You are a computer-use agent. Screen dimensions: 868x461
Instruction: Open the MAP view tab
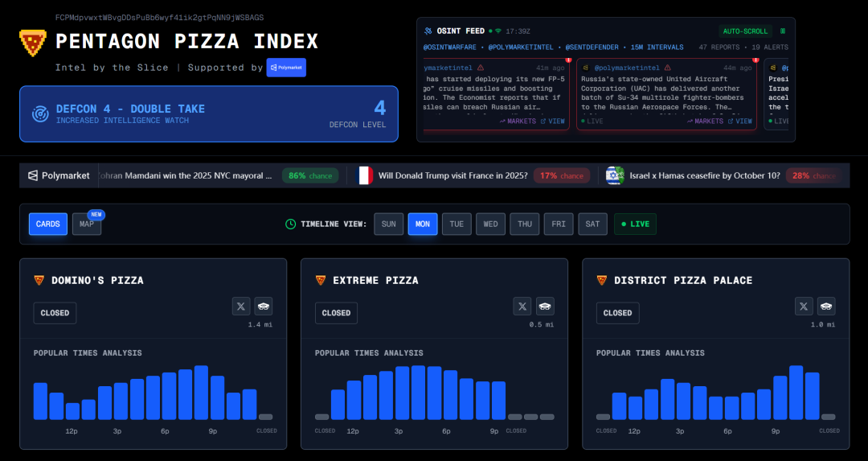tap(86, 224)
